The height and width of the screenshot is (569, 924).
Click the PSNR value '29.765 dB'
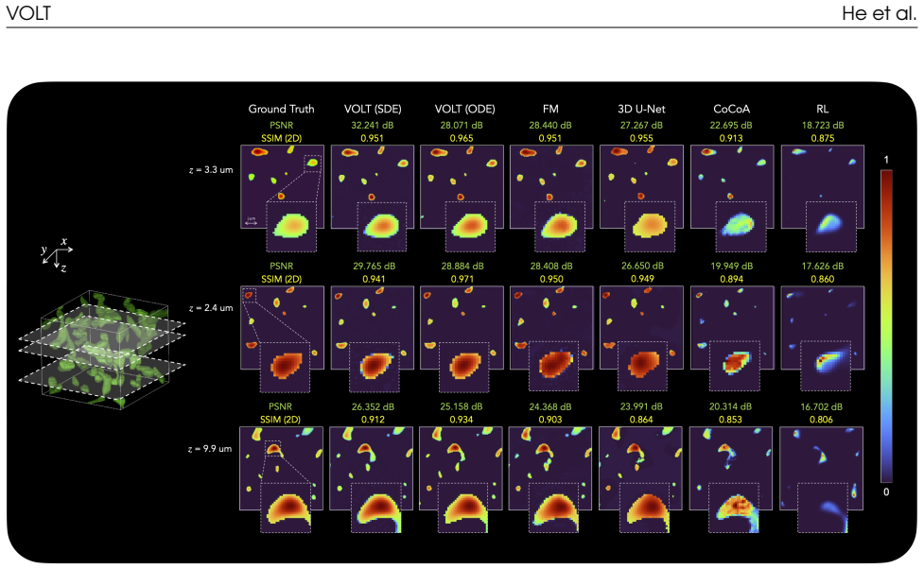375,266
